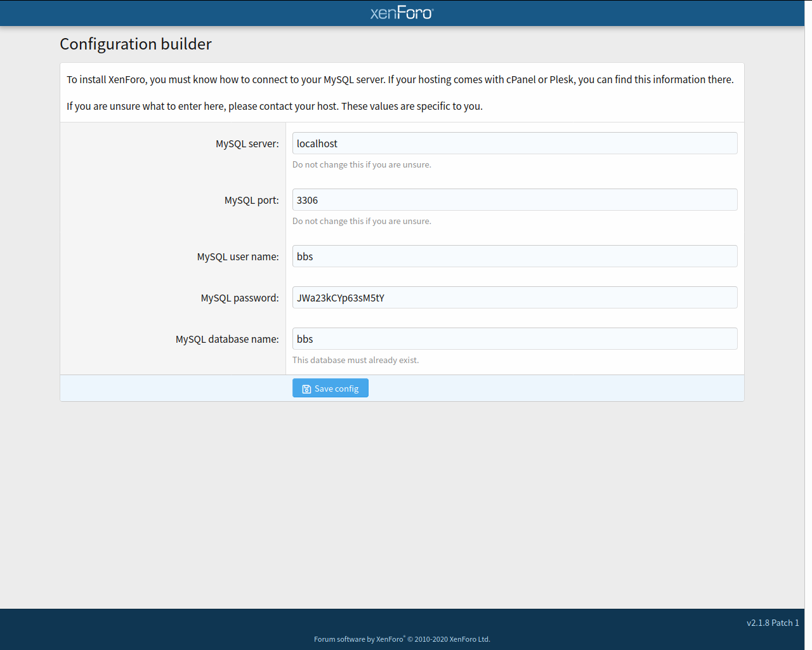Click the MySQL password label
The height and width of the screenshot is (650, 812).
240,298
